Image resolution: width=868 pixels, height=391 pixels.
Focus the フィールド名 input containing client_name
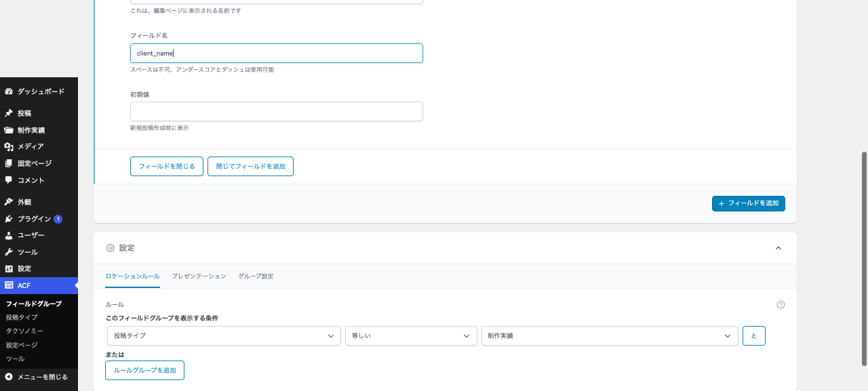tap(277, 53)
